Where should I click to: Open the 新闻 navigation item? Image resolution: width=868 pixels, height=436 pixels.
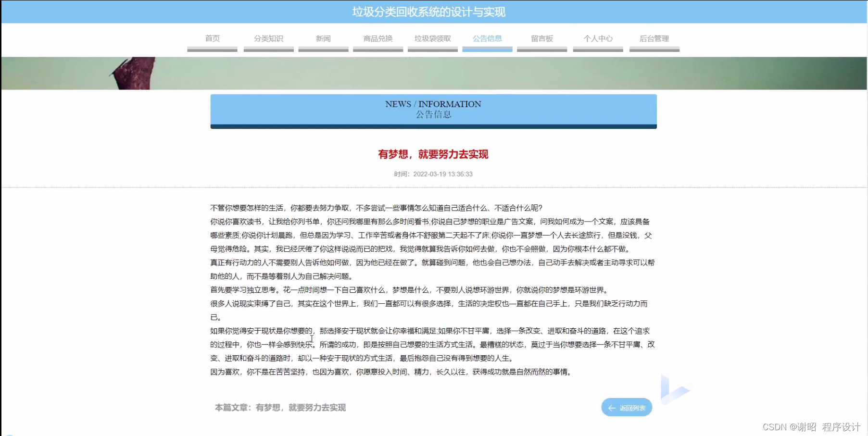[x=323, y=39]
